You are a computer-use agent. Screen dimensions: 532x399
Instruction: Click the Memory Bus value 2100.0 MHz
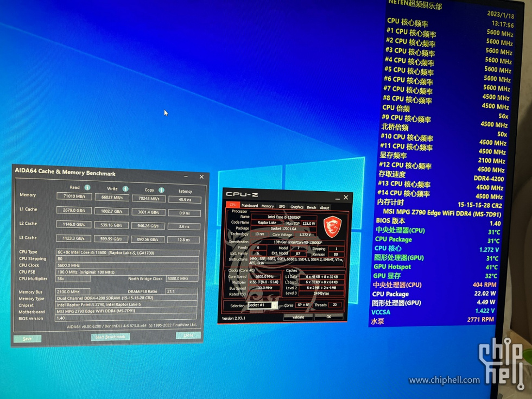tap(72, 292)
